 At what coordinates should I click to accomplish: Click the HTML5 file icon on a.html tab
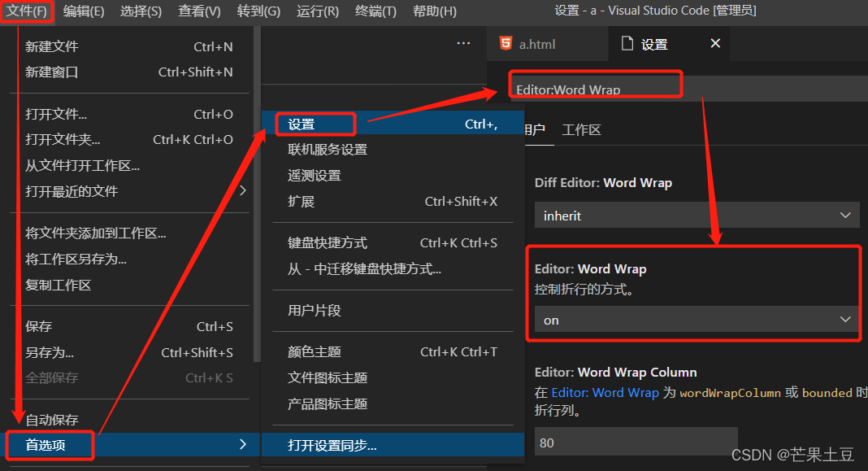click(x=506, y=43)
